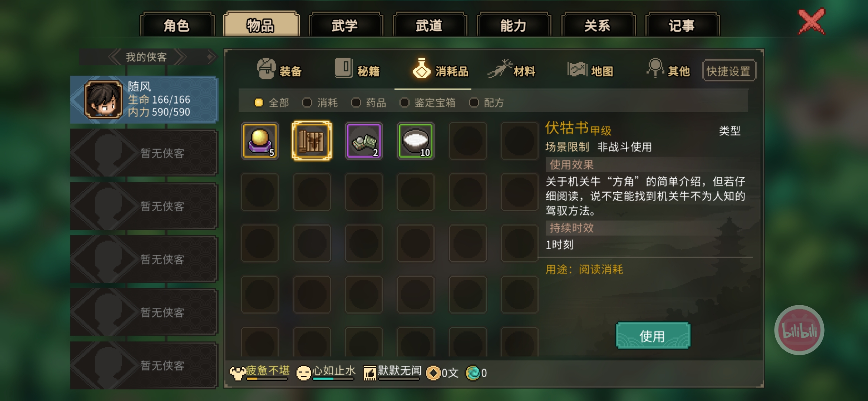Open the 其他 others category

[668, 69]
